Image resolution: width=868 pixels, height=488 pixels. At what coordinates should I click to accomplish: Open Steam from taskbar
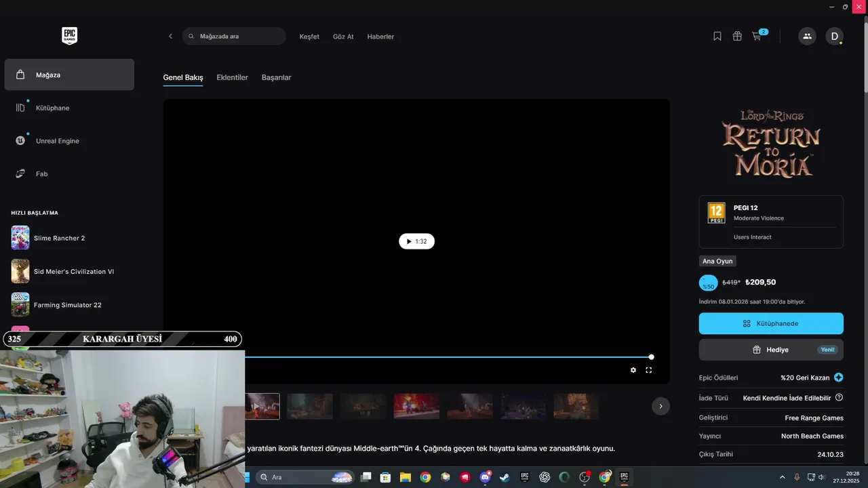pyautogui.click(x=505, y=477)
